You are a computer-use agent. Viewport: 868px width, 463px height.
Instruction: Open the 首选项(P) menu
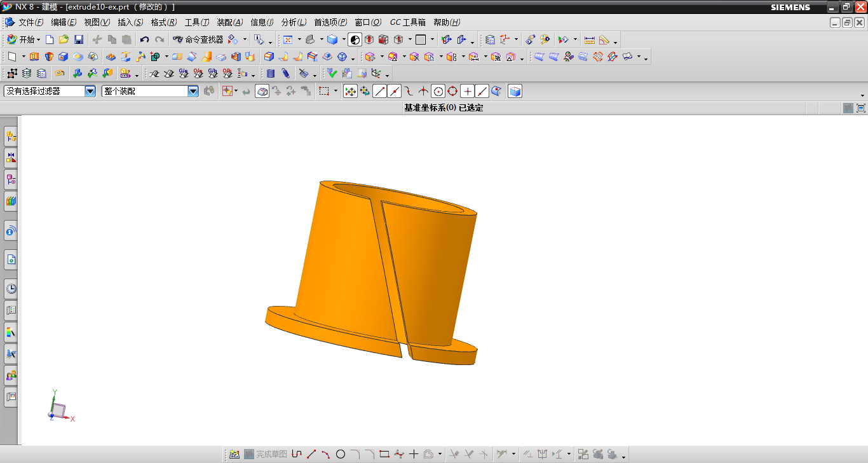point(330,22)
